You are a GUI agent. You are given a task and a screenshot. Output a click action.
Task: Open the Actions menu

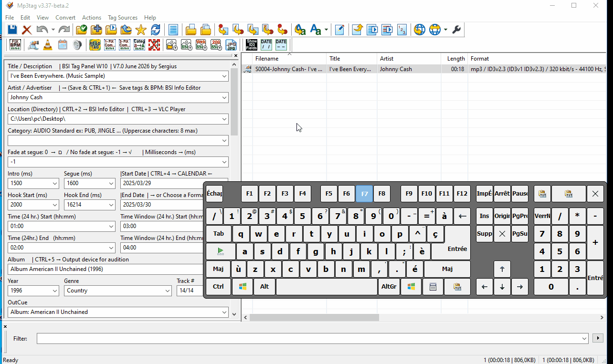(x=92, y=18)
